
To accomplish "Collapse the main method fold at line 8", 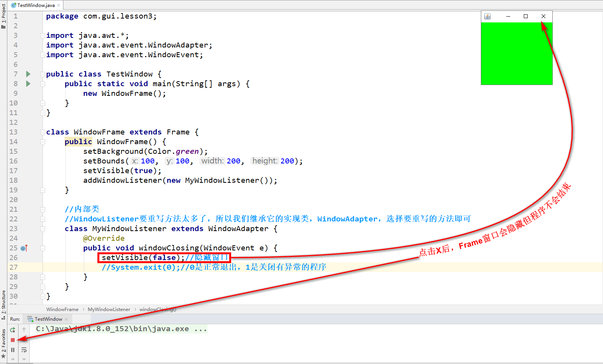I will [x=43, y=84].
